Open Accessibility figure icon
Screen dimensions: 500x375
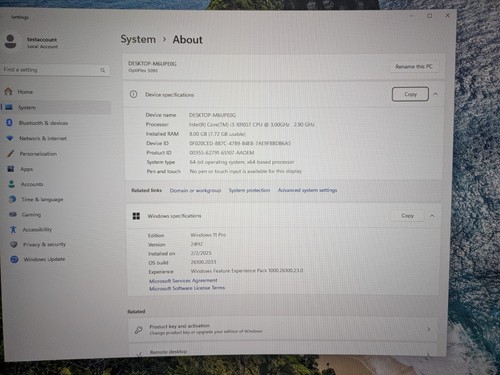tap(13, 229)
